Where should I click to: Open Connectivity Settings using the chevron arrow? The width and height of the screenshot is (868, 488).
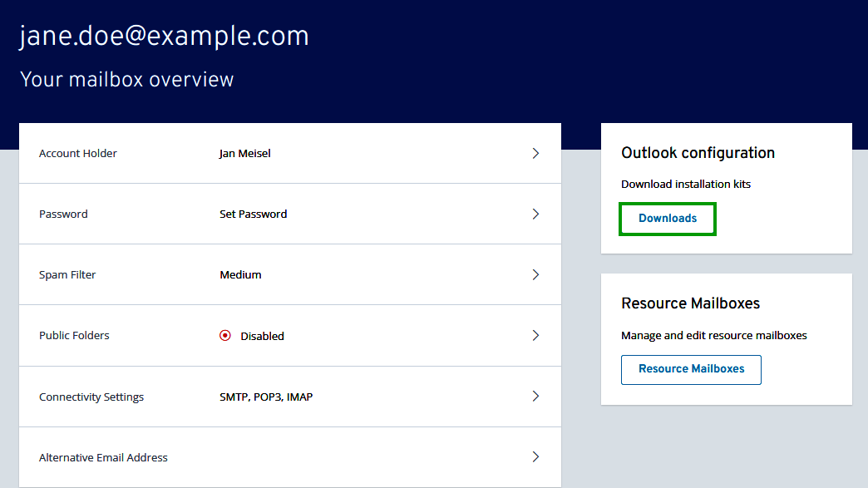click(x=536, y=397)
